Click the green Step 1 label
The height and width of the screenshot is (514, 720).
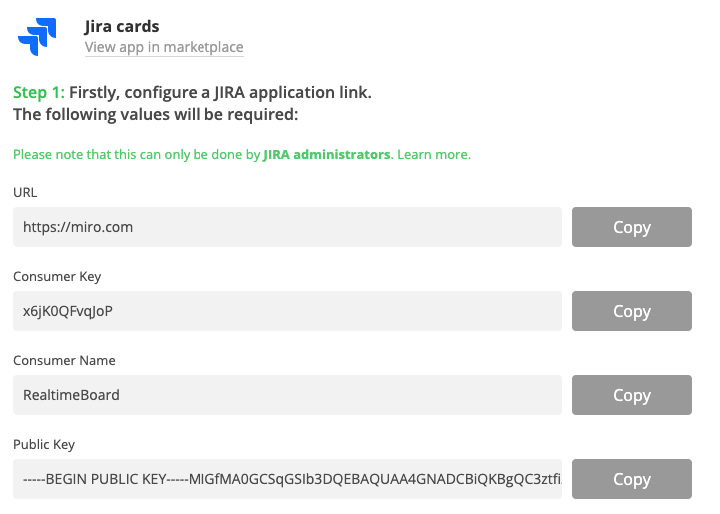38,92
